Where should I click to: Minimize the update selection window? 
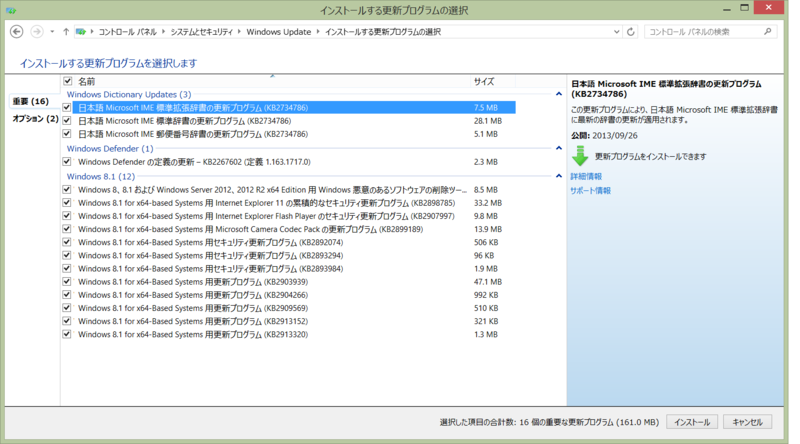727,9
